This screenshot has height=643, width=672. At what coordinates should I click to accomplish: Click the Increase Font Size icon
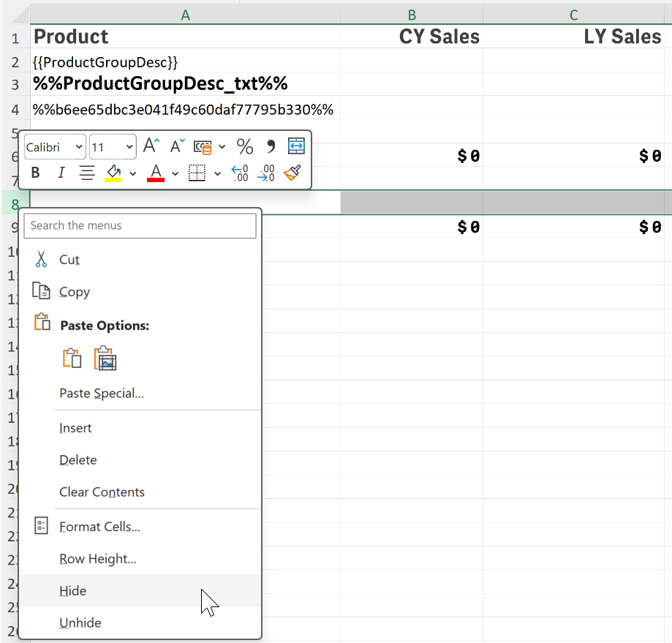(x=151, y=146)
